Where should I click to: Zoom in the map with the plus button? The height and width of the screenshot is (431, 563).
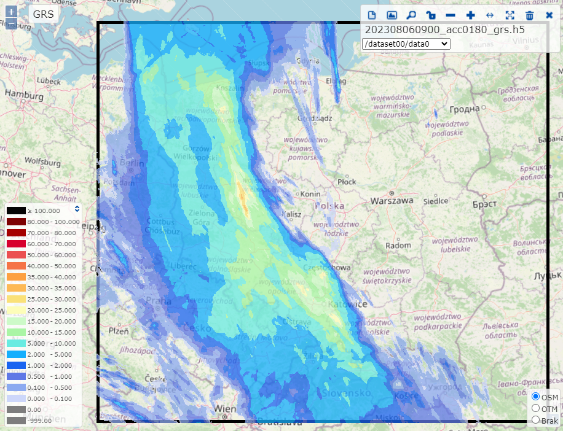(x=11, y=11)
